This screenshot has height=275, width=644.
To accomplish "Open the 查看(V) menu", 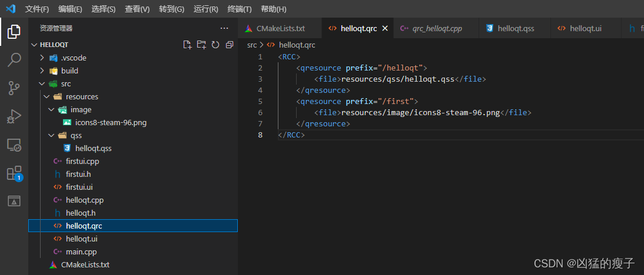I will pyautogui.click(x=137, y=9).
